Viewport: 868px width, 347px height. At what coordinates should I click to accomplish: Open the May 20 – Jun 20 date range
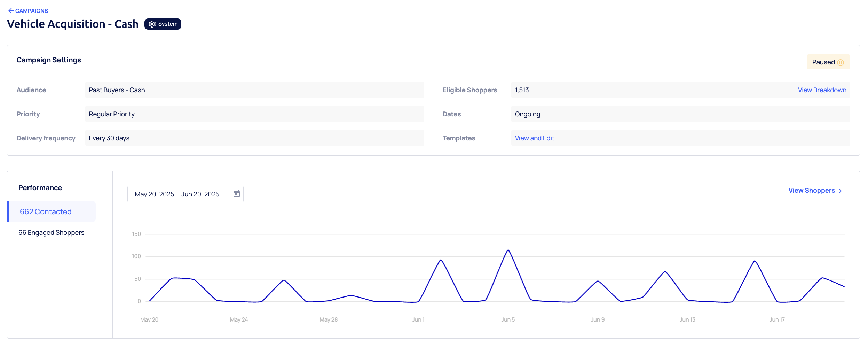177,194
